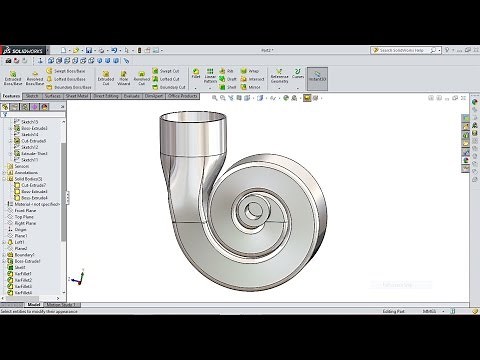Switch to the Sketch tab
Viewport: 480px width, 360px height.
click(x=32, y=96)
